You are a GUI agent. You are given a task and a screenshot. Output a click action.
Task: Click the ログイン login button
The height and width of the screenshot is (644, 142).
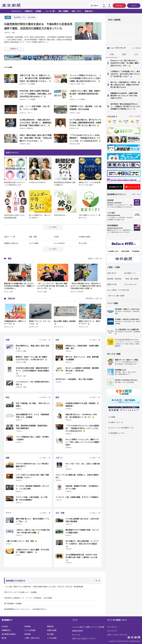pos(134,6)
